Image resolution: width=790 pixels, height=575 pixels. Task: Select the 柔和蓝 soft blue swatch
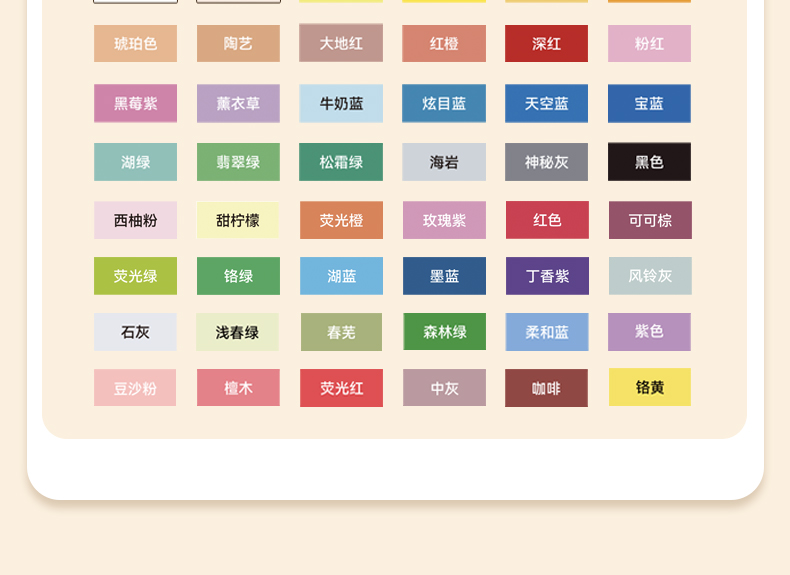[547, 332]
